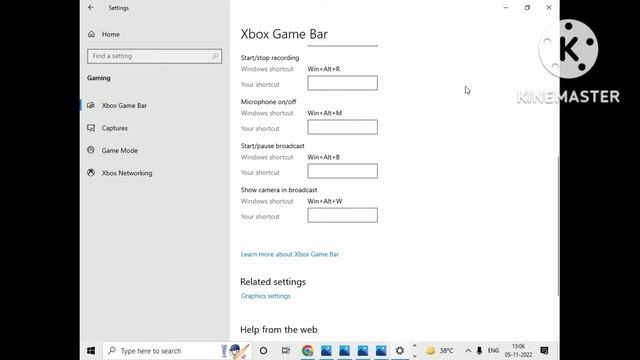Click the microphone icon in system tray
Viewport: 640px width, 360px height.
point(479,351)
